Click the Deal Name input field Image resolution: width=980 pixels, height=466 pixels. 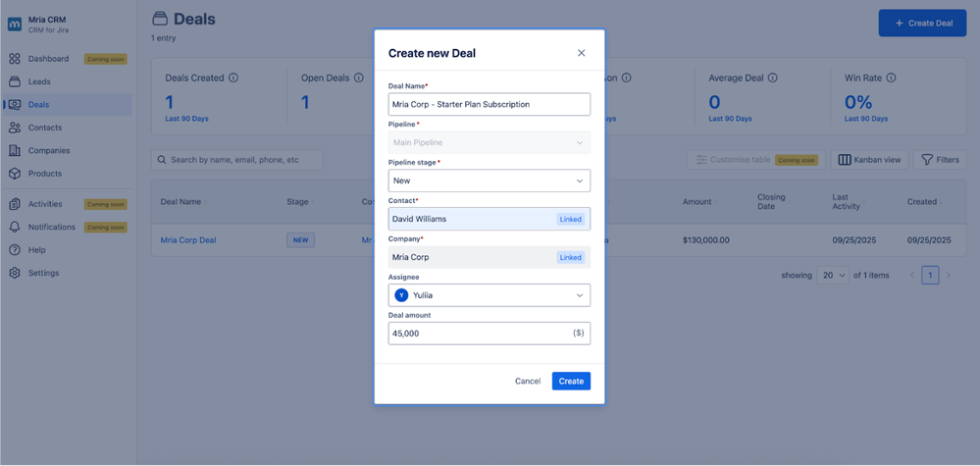click(489, 104)
